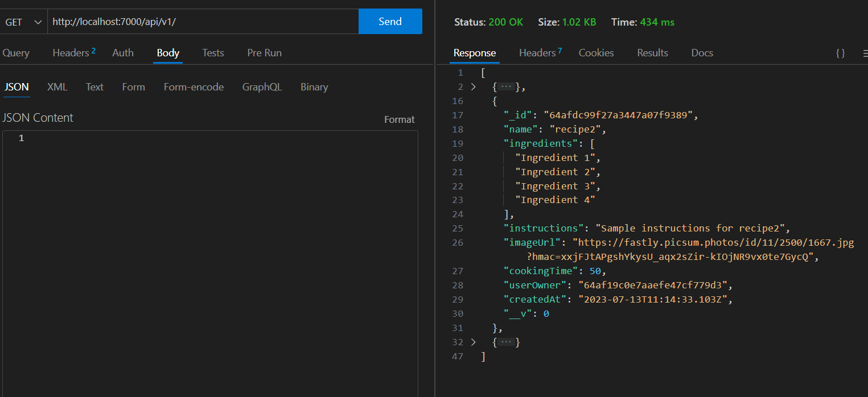Select the JSON body type

[16, 86]
